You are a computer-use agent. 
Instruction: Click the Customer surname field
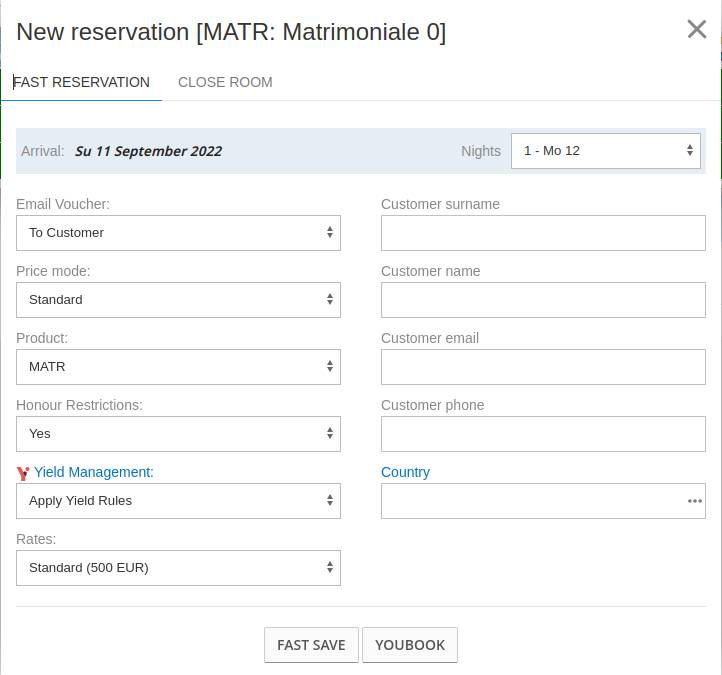tap(543, 233)
